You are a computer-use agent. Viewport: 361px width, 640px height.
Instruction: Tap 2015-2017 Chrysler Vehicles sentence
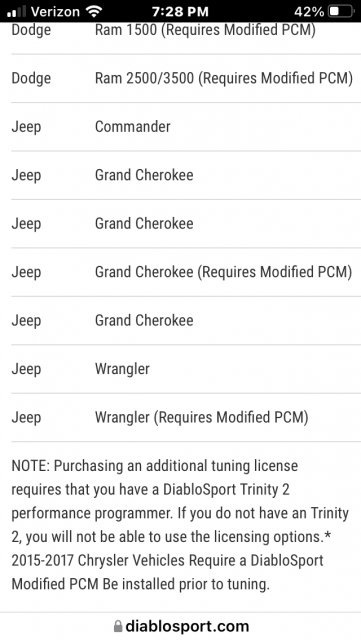[x=167, y=572]
